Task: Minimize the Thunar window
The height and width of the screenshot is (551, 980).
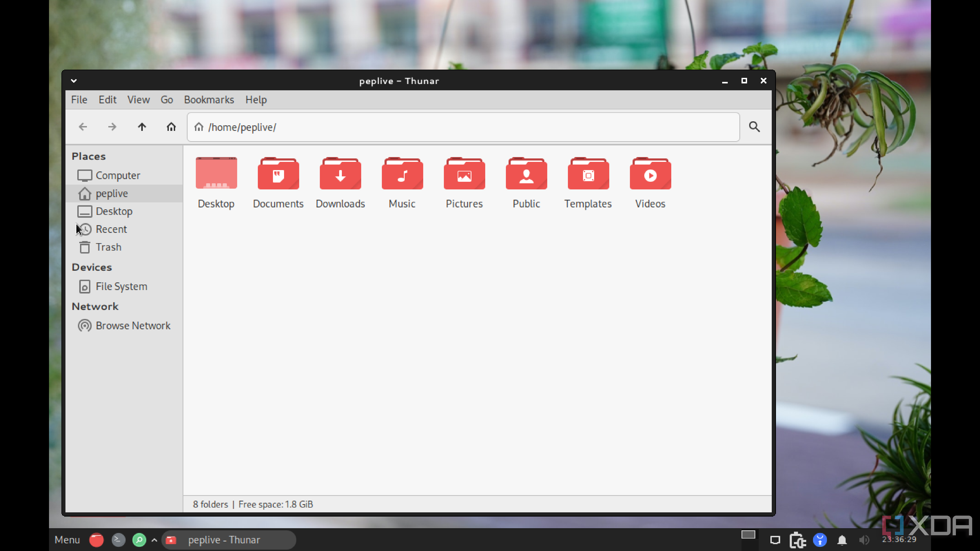Action: pyautogui.click(x=725, y=81)
